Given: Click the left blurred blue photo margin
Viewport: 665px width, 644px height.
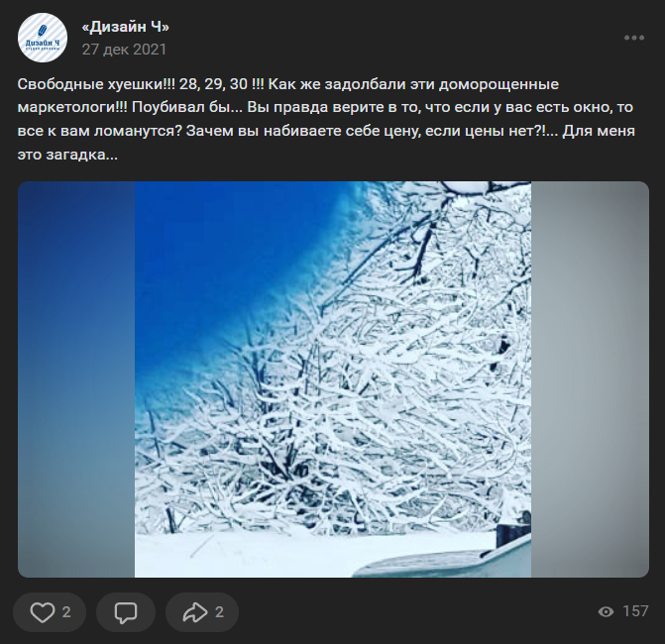Looking at the screenshot, I should pyautogui.click(x=76, y=379).
